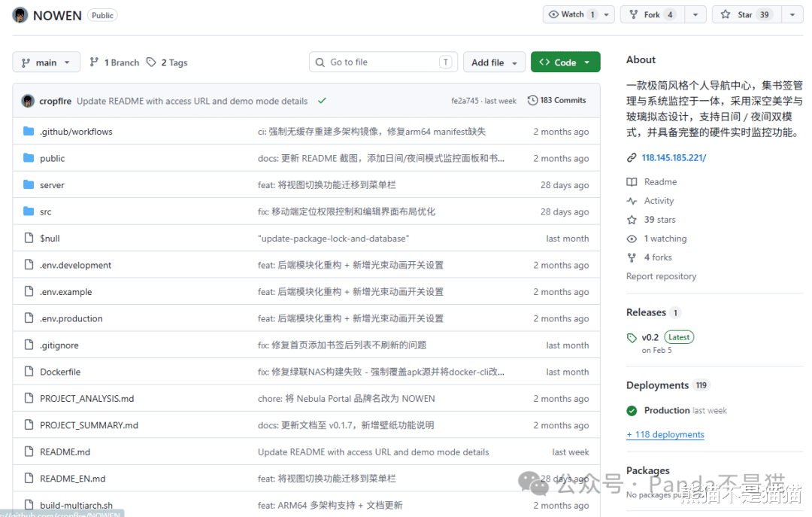The image size is (812, 517).
Task: Click the link icon beside 118.145.185.221
Action: click(632, 157)
